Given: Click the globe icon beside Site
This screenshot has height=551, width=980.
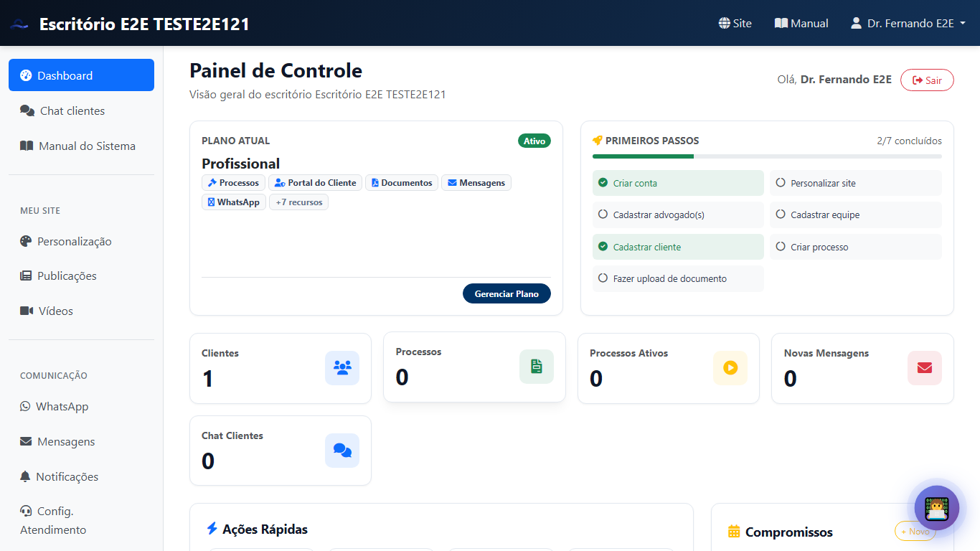Looking at the screenshot, I should [x=724, y=23].
